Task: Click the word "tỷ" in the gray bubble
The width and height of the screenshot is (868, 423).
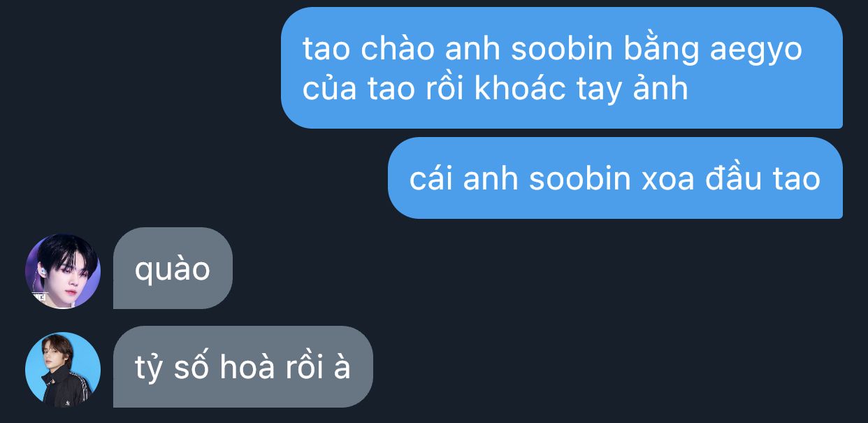Action: [x=147, y=369]
